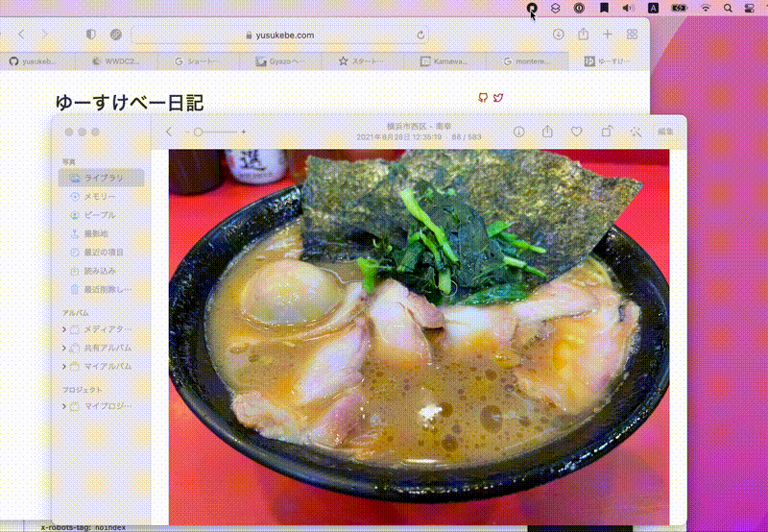This screenshot has height=532, width=768.
Task: Open Safari privacy report shield icon
Action: (90, 35)
